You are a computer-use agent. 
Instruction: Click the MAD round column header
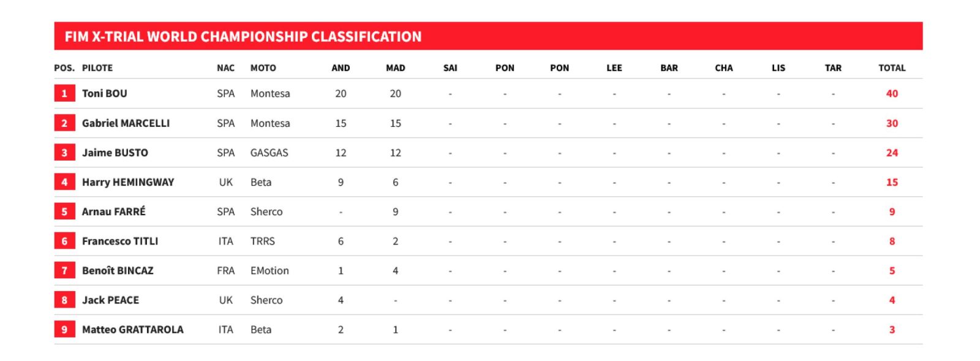pyautogui.click(x=395, y=68)
